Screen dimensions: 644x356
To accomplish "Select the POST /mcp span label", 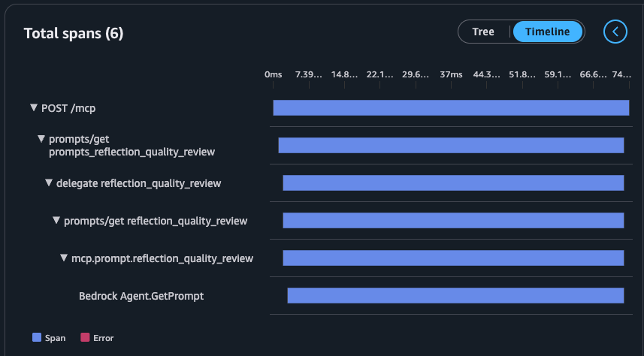I will pyautogui.click(x=68, y=108).
